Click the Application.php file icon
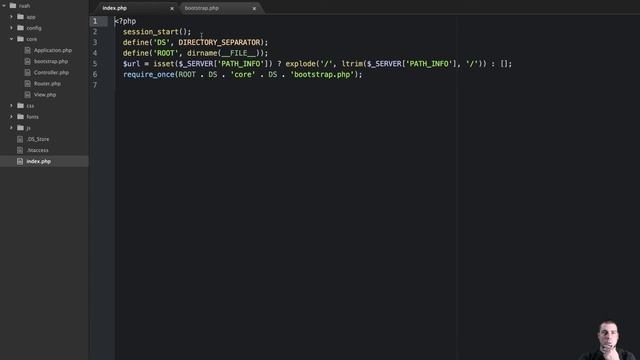Image resolution: width=640 pixels, height=360 pixels. point(27,50)
